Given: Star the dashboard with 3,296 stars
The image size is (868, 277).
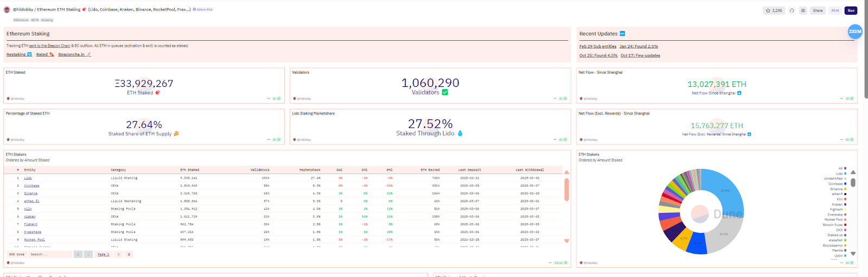Looking at the screenshot, I should tap(774, 10).
